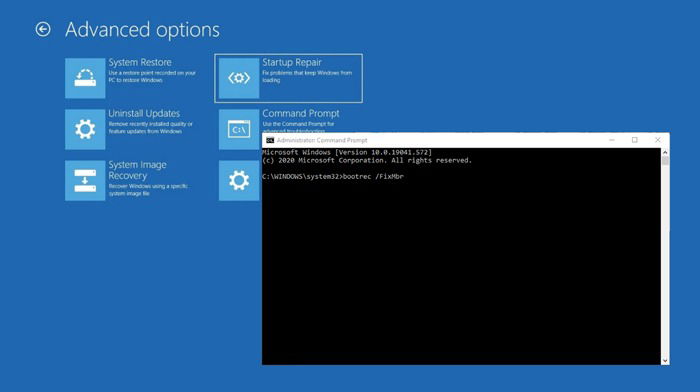Select the Startup Repair icon tile
Image resolution: width=700 pixels, height=392 pixels.
(x=239, y=78)
